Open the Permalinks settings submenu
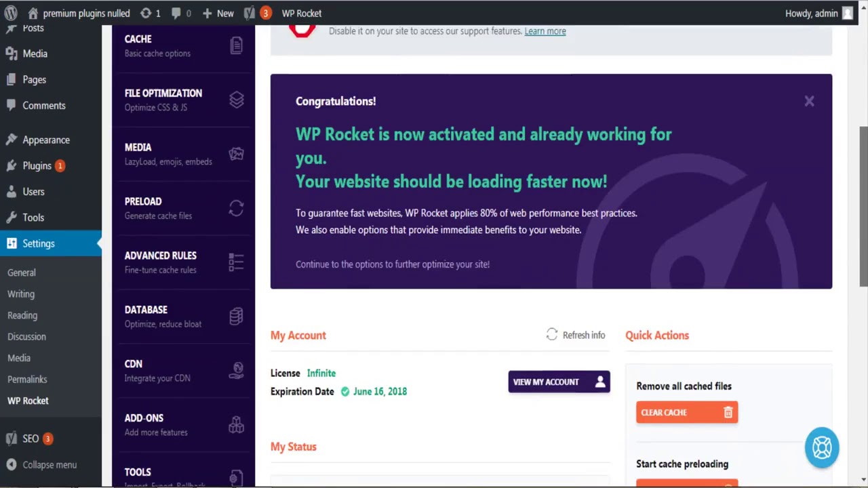Image resolution: width=868 pixels, height=488 pixels. (27, 380)
